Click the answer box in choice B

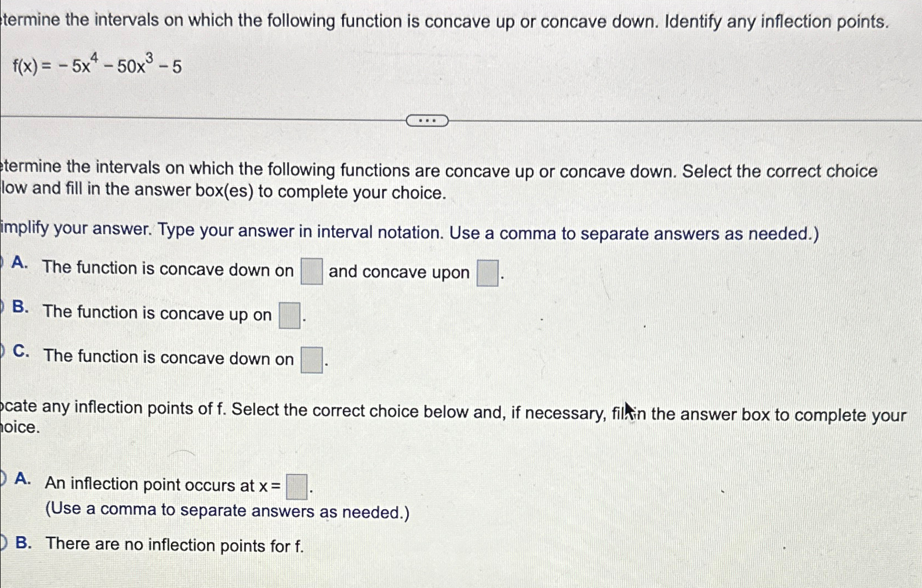288,316
